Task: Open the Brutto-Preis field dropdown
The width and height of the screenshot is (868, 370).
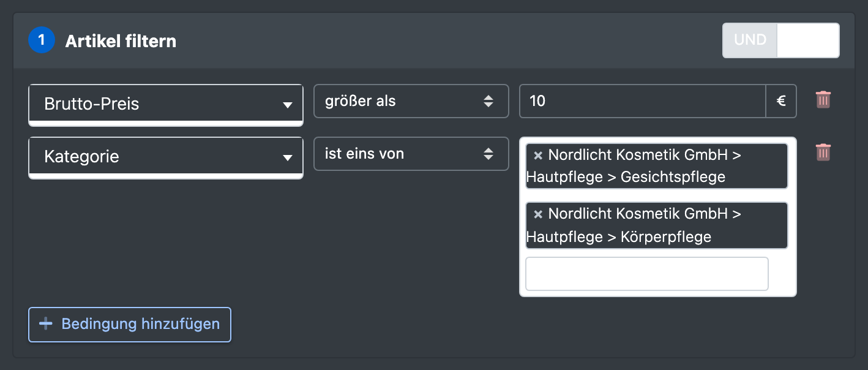Action: point(166,104)
